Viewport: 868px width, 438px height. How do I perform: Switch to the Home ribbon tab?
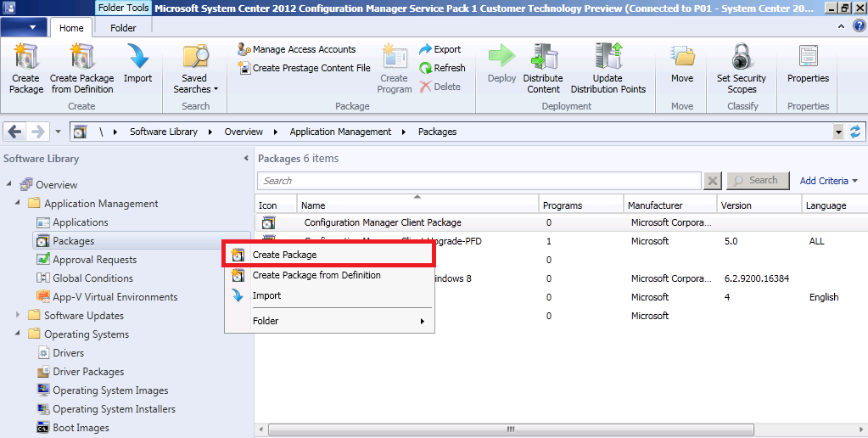(71, 28)
